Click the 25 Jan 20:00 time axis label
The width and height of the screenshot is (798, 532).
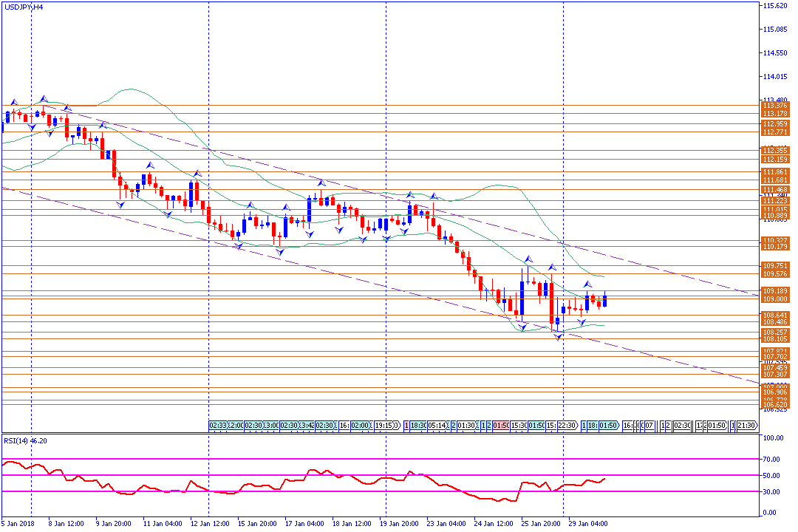point(541,523)
